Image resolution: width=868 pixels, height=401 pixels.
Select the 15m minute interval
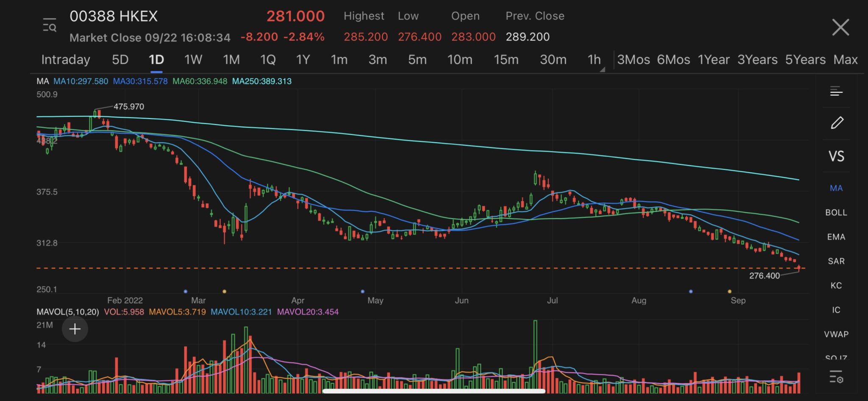point(506,60)
